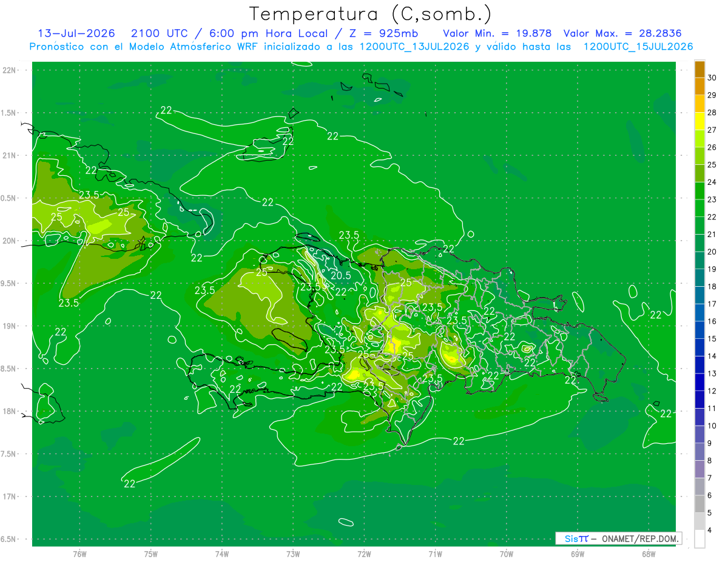Click the '72W' longitude axis label
Image resolution: width=728 pixels, height=562 pixels.
365,554
